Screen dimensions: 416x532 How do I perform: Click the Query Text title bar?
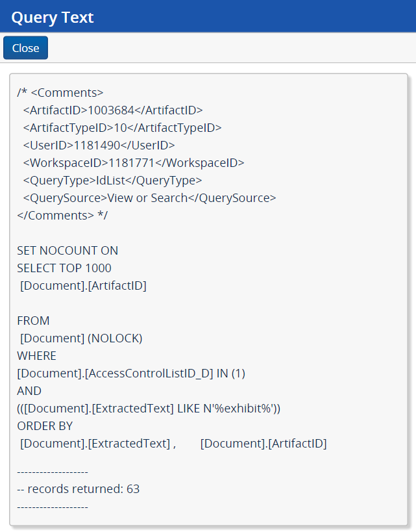point(52,18)
